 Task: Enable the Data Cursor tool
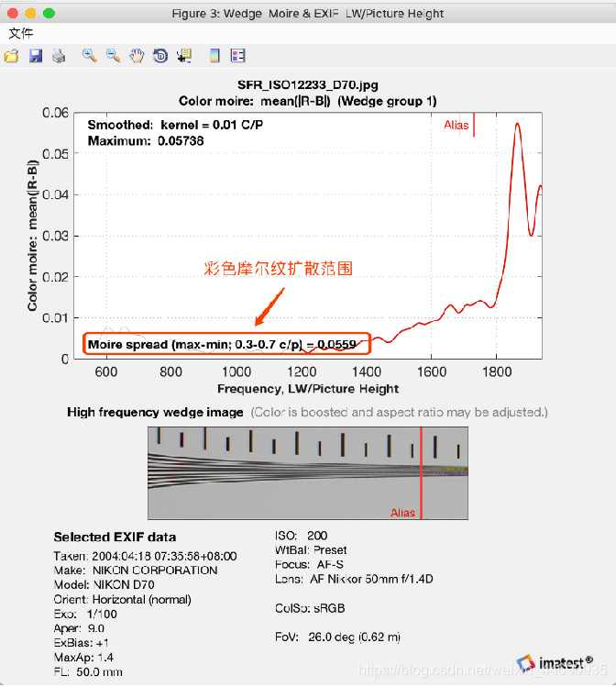(x=184, y=56)
